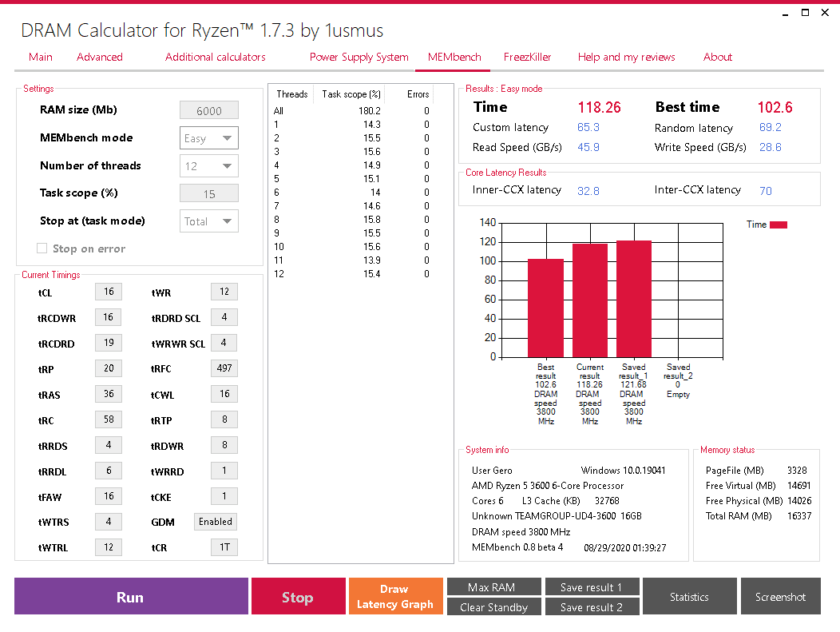The height and width of the screenshot is (632, 840).
Task: Select the All threads row
Action: 351,111
